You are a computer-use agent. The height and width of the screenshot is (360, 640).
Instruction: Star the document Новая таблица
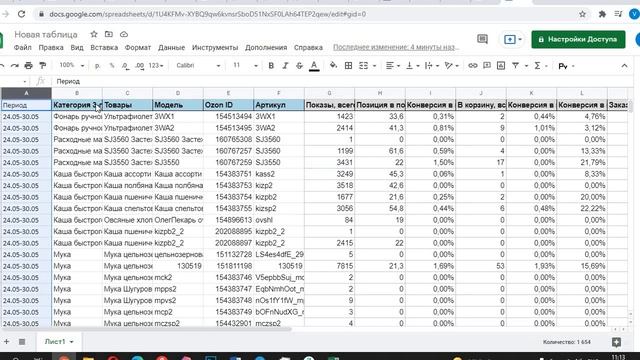[94, 34]
